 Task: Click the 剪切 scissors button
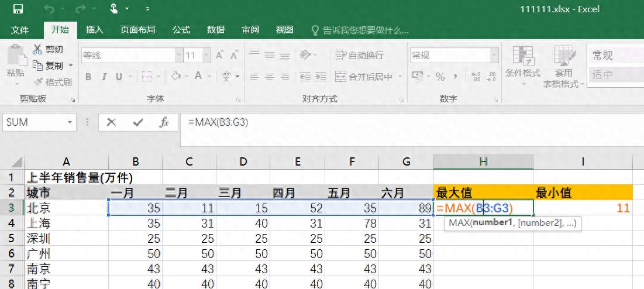pos(49,50)
